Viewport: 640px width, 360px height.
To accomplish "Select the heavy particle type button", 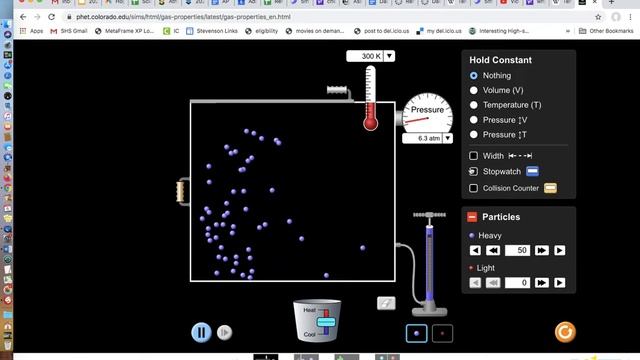I will tap(416, 333).
